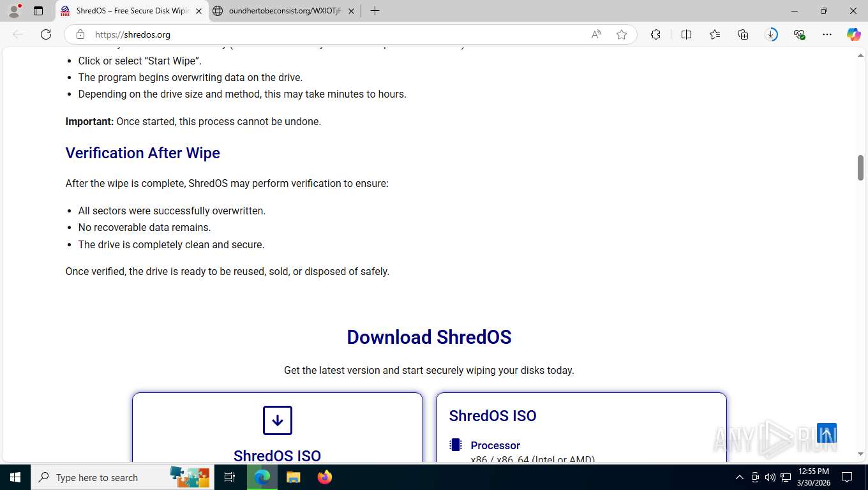Toggle split screen icon
The height and width of the screenshot is (490, 868).
pos(686,34)
